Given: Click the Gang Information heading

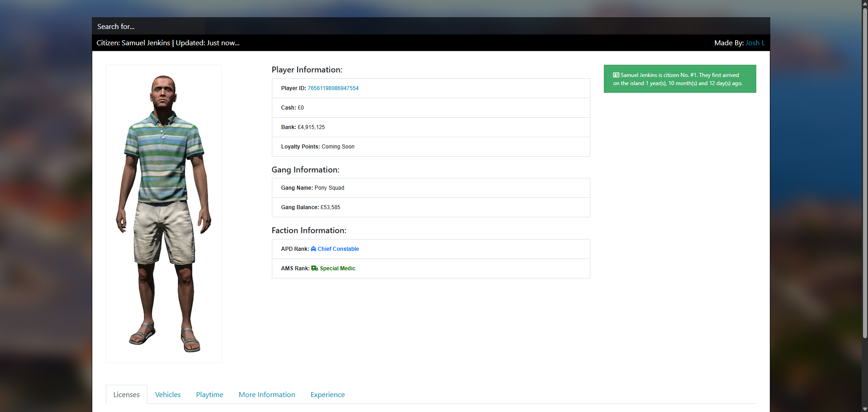Looking at the screenshot, I should click(305, 170).
